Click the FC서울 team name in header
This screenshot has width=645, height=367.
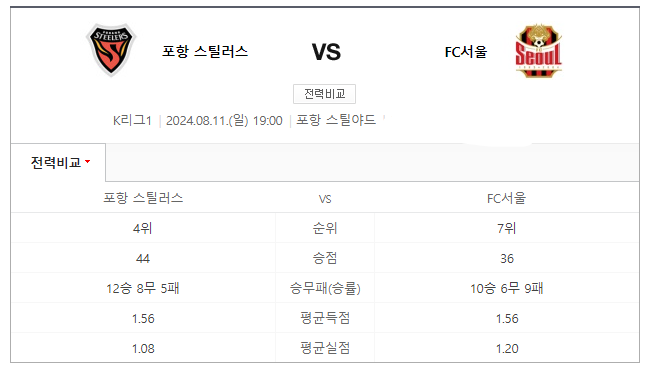(466, 52)
